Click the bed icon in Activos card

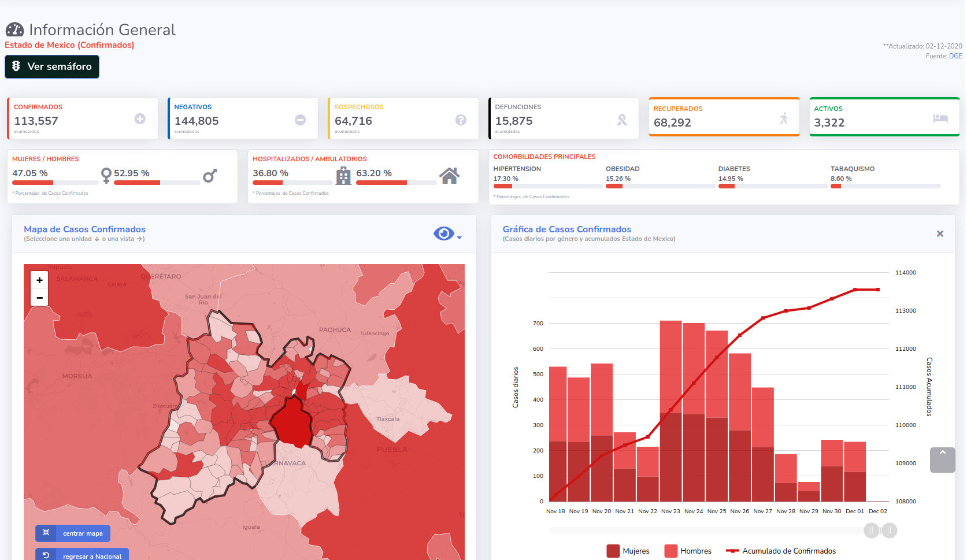940,118
